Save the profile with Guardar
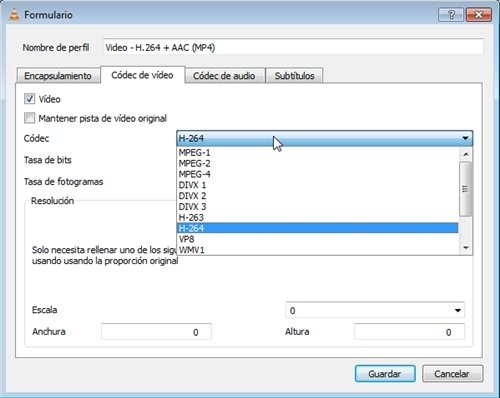 (x=385, y=374)
